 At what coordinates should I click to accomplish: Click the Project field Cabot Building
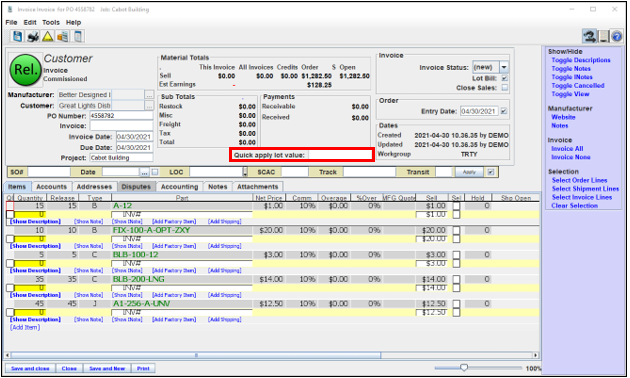pos(121,158)
